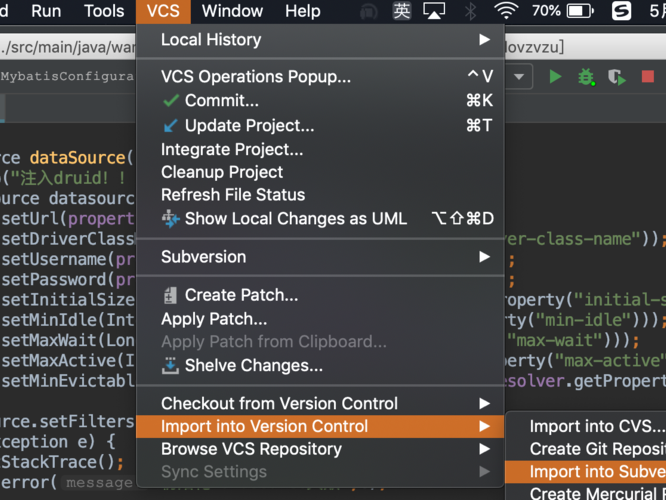Click the blue Update Project arrow icon

tap(171, 126)
